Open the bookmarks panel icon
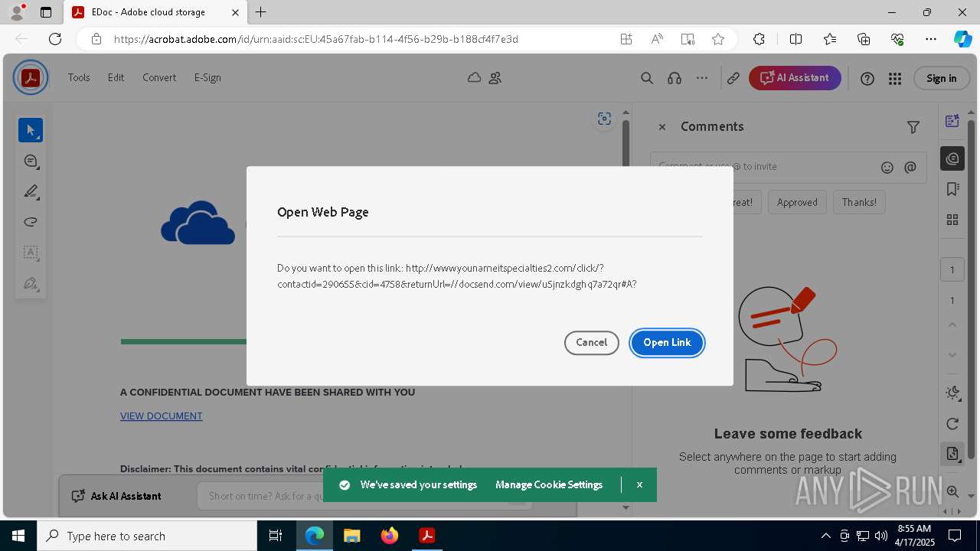The width and height of the screenshot is (980, 551). click(x=952, y=189)
